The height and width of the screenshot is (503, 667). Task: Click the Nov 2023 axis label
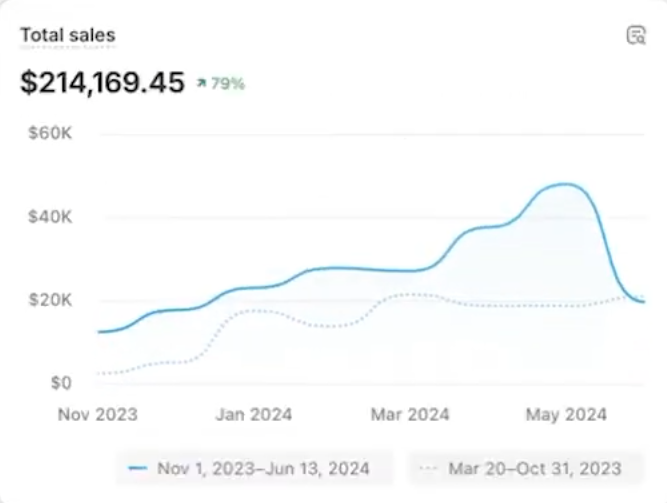[x=97, y=414]
